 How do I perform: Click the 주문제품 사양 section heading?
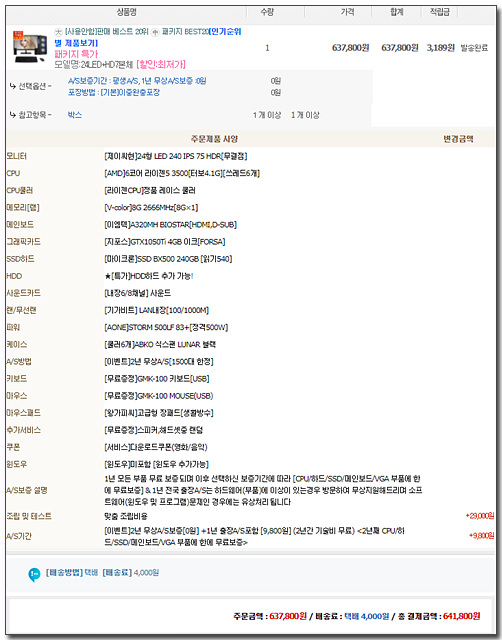coord(214,139)
